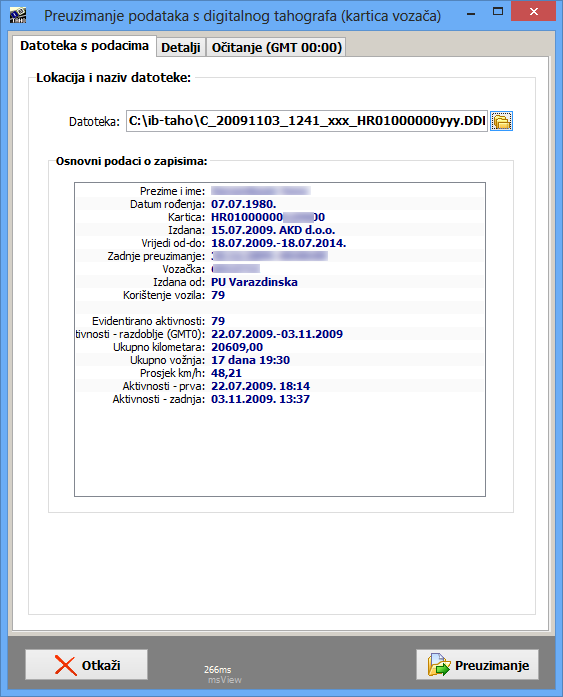Minimize the tachograph download window
Viewport: 563px width, 697px height.
coord(471,13)
